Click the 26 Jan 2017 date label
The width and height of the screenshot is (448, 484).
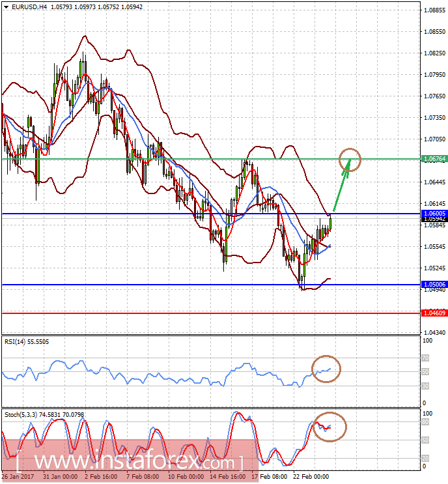coord(18,476)
